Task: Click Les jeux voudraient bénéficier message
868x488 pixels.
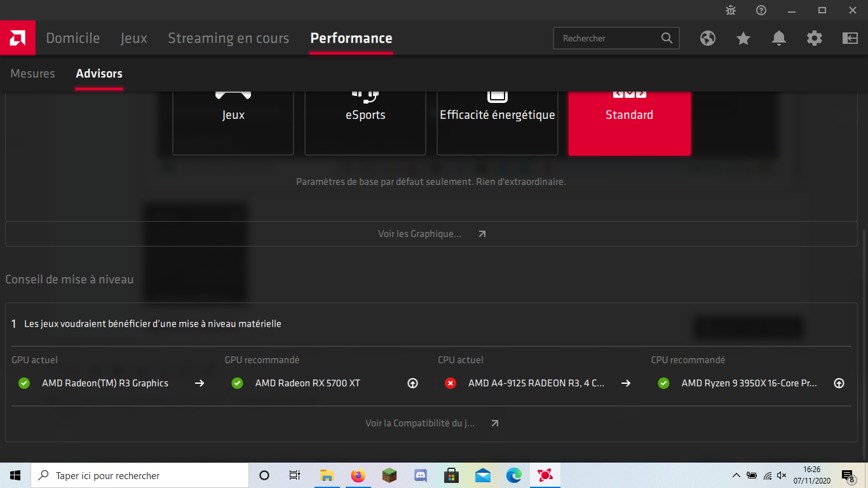Action: (x=153, y=324)
